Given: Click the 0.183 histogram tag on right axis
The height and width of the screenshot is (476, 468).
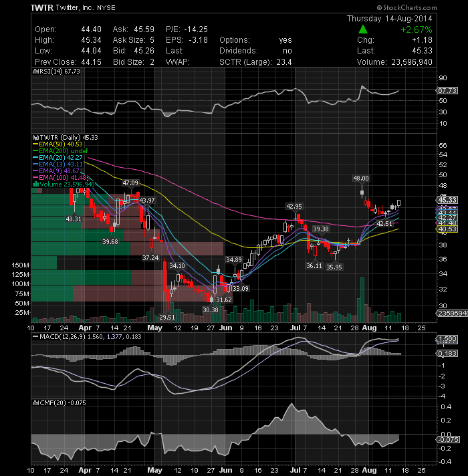Looking at the screenshot, I should pyautogui.click(x=447, y=354).
